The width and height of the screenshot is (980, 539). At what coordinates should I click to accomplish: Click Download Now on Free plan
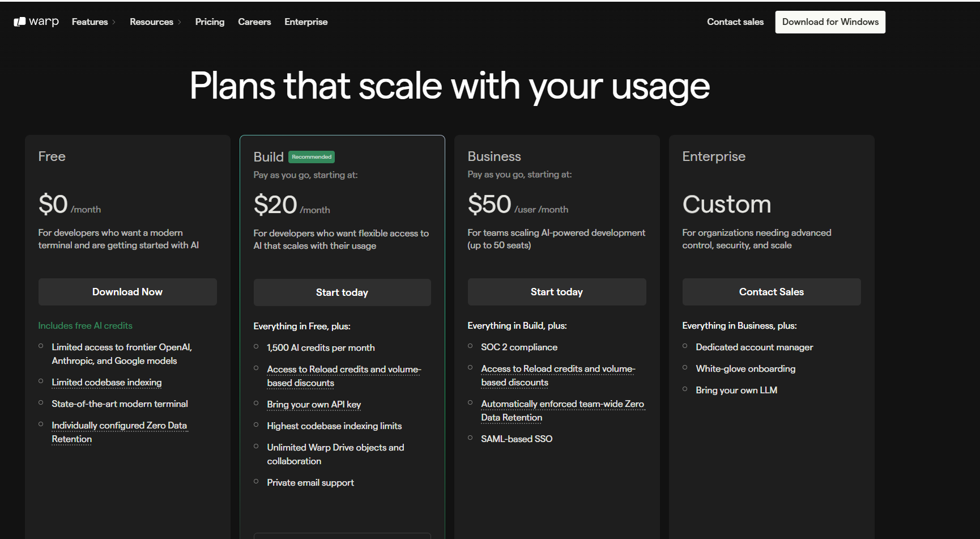pos(127,292)
